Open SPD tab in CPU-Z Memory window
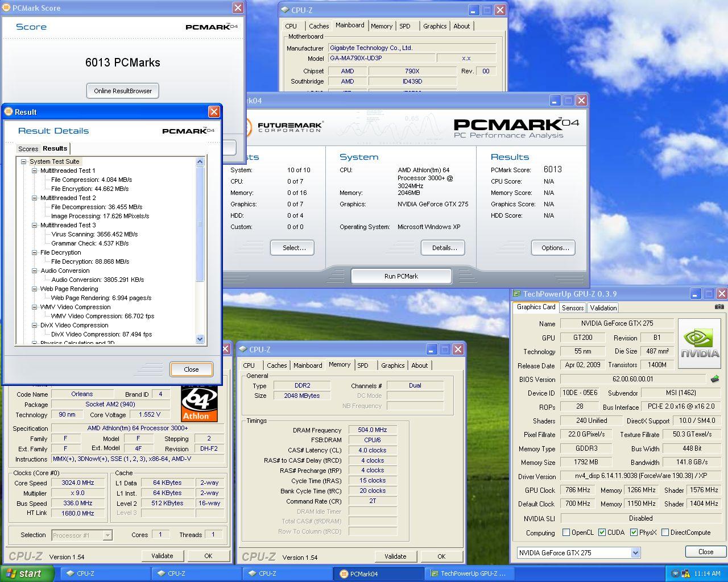728x582 pixels. pyautogui.click(x=363, y=365)
